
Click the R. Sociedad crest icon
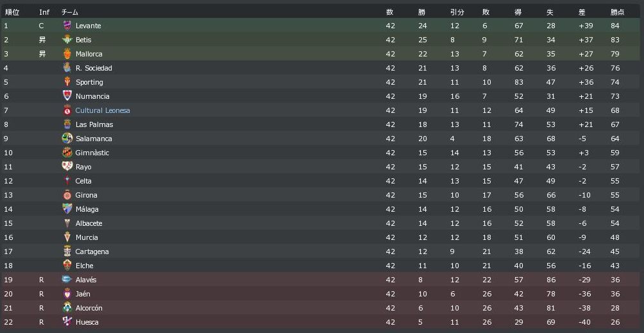tap(67, 68)
